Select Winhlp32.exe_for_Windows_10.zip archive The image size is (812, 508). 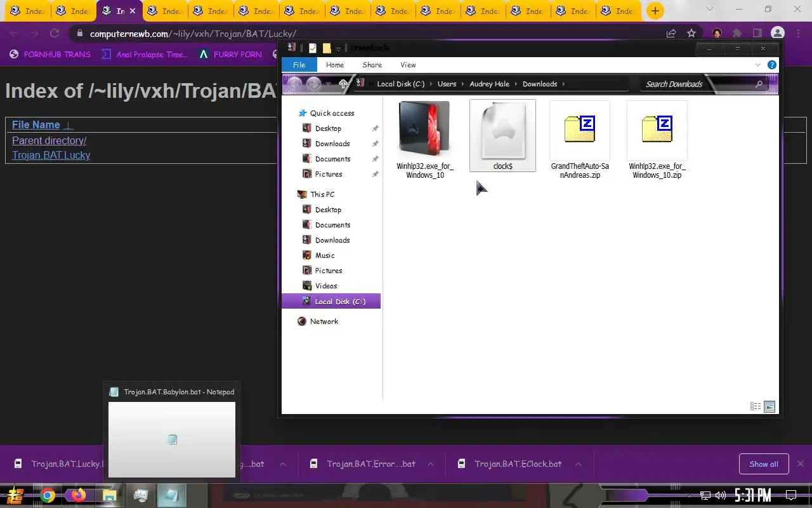click(657, 139)
